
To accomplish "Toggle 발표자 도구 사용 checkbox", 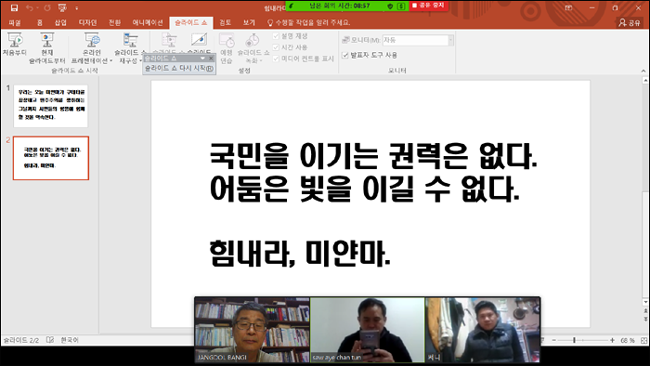I will point(345,55).
